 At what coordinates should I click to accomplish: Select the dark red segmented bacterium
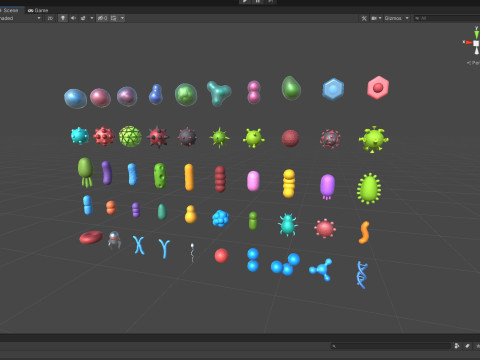(220, 179)
